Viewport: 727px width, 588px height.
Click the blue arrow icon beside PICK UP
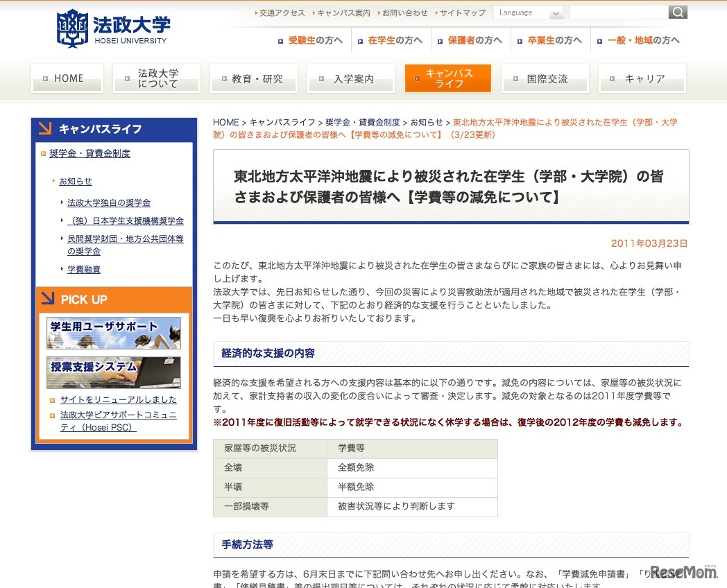click(48, 298)
